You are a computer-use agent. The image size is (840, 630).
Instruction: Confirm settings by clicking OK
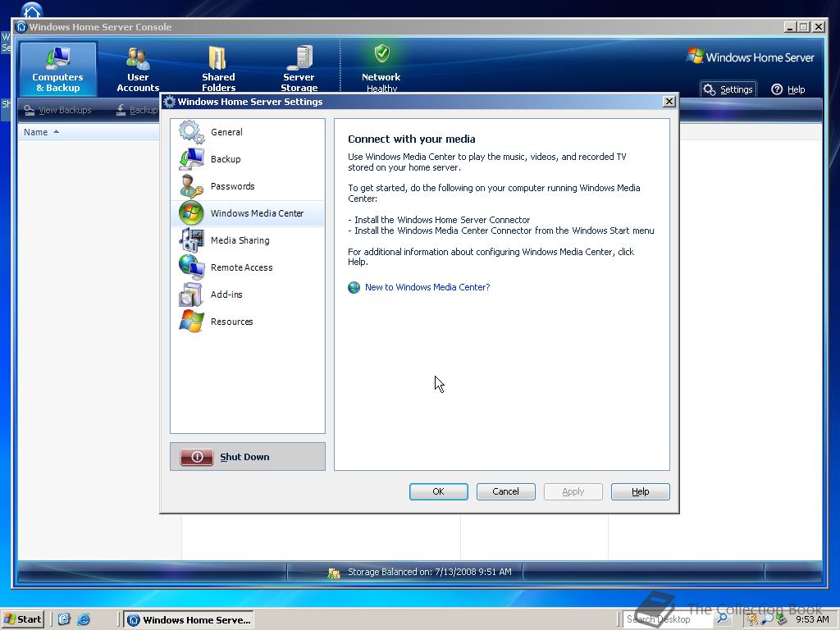pos(438,491)
